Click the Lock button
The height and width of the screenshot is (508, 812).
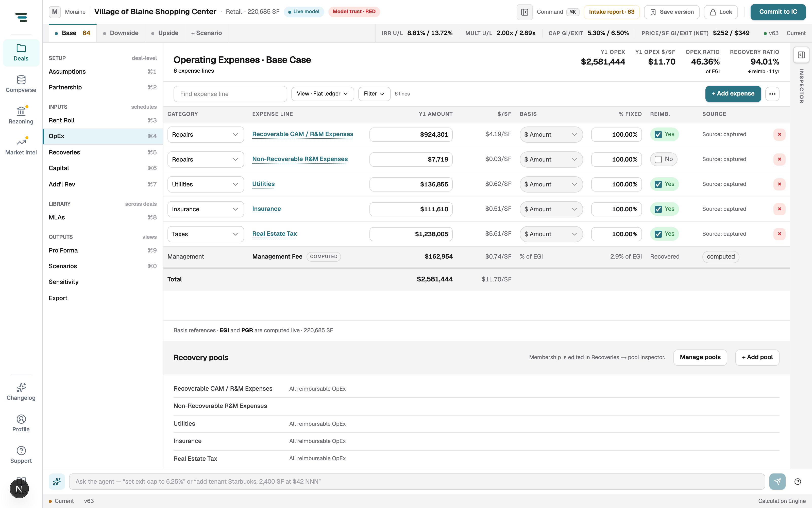coord(721,12)
